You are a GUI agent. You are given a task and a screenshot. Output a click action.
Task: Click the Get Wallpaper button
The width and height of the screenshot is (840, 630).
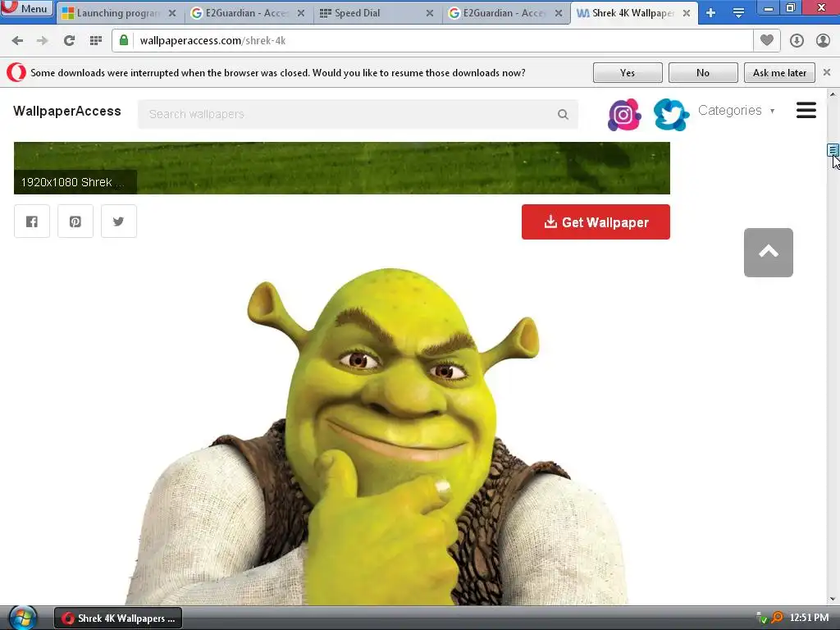tap(596, 221)
